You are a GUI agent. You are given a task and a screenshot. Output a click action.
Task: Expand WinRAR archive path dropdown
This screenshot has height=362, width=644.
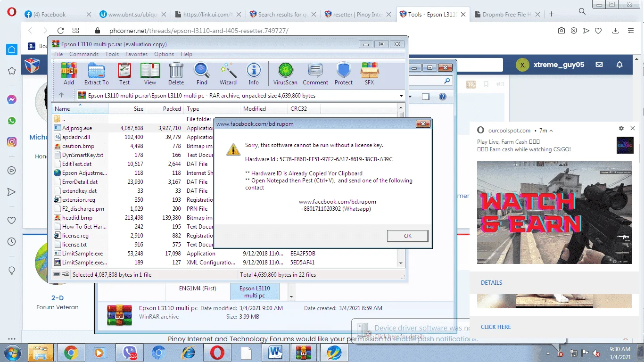[x=402, y=96]
